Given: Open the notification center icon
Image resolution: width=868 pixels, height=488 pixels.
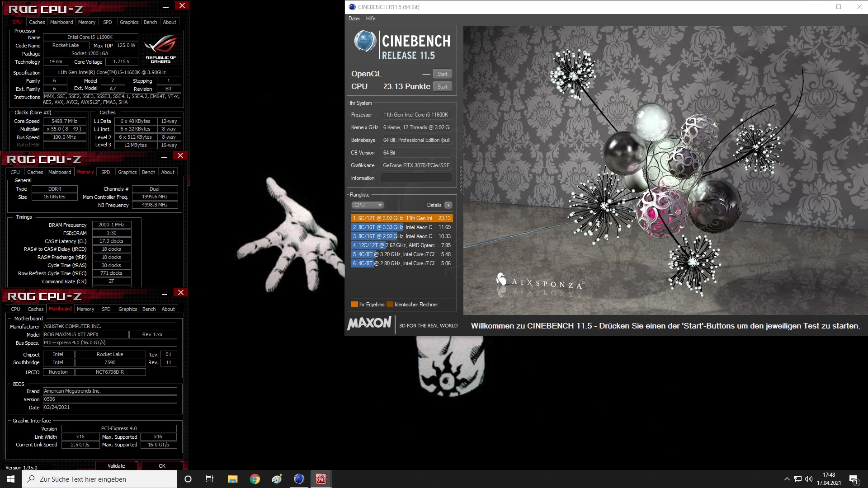Looking at the screenshot, I should click(x=854, y=479).
